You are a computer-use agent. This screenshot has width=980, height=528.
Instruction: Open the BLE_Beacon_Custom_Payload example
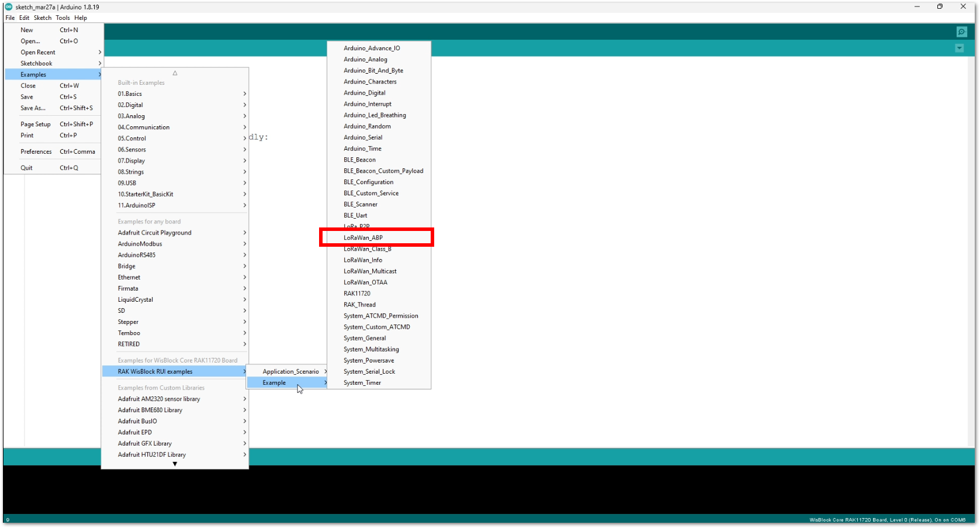click(x=379, y=171)
